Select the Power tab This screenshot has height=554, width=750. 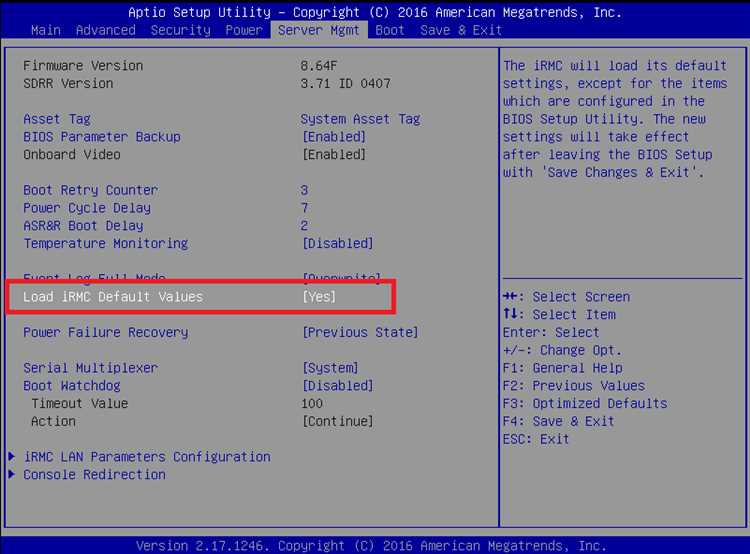(x=244, y=30)
